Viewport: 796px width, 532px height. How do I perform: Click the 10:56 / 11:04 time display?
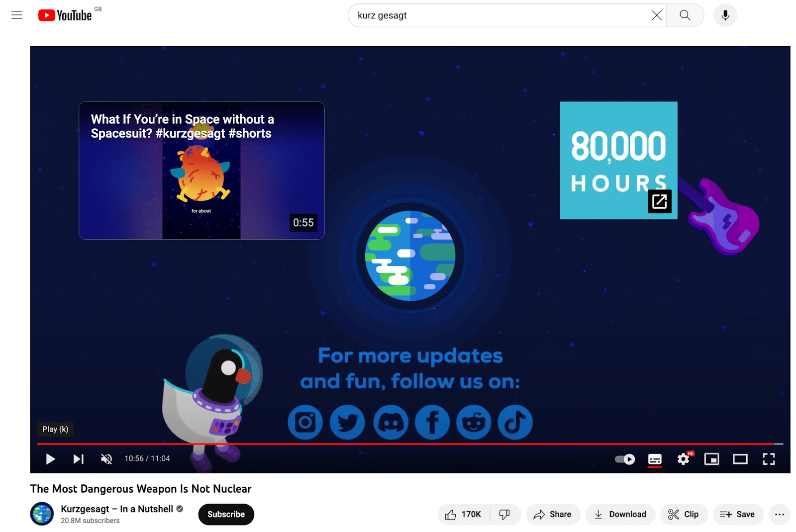(x=147, y=459)
